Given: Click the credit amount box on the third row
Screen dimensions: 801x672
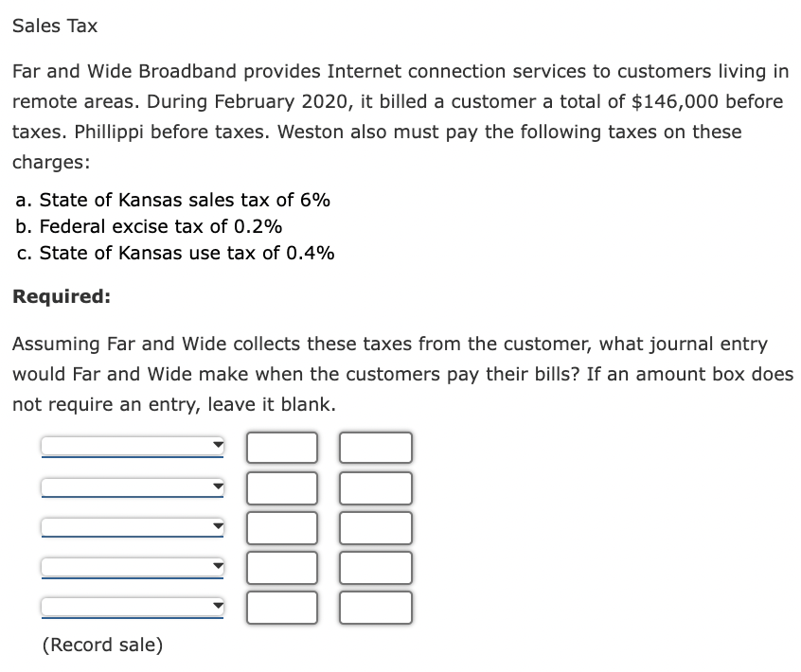Looking at the screenshot, I should 375,526.
